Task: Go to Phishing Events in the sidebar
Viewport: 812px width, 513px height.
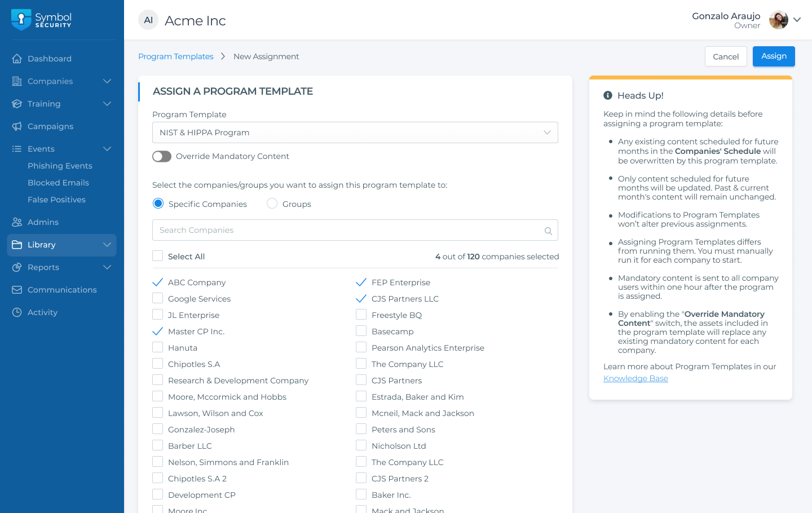Action: click(59, 165)
